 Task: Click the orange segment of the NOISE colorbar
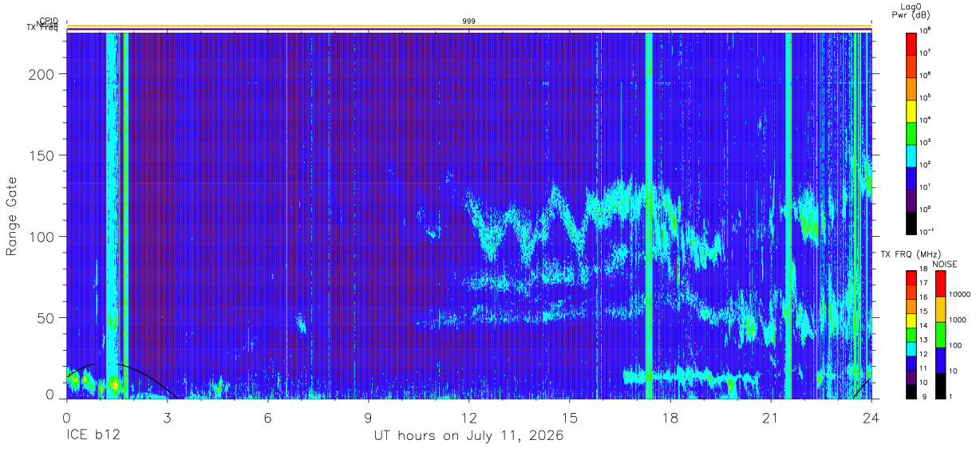(x=939, y=309)
